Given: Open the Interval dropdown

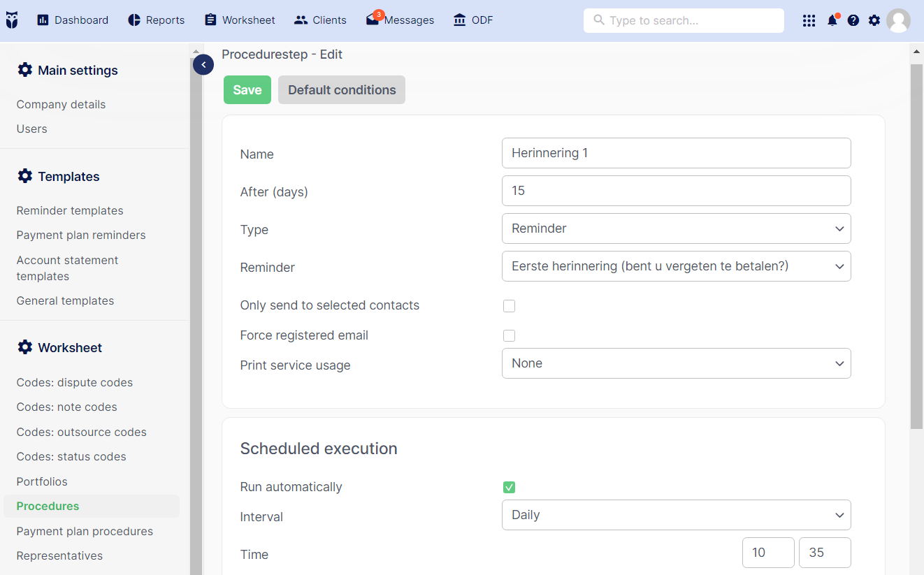Looking at the screenshot, I should point(677,515).
